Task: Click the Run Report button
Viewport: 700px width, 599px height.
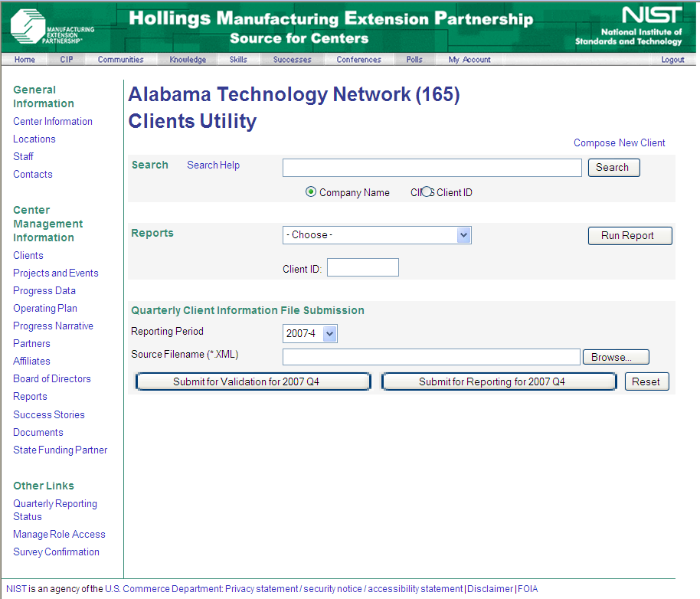Action: click(x=630, y=236)
